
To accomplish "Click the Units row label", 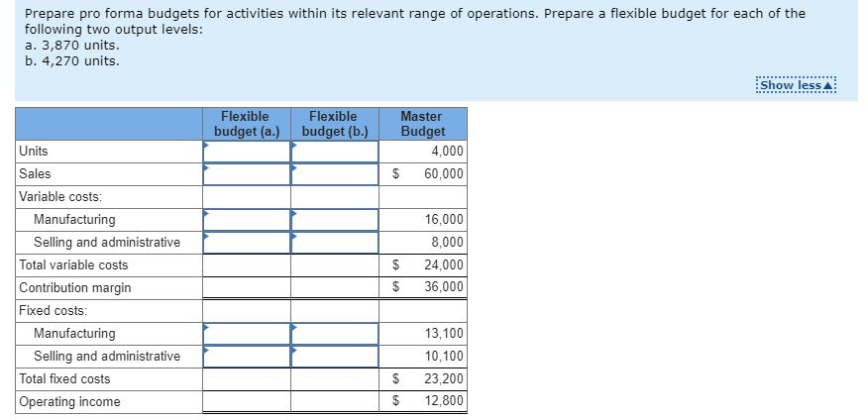I will click(x=34, y=152).
